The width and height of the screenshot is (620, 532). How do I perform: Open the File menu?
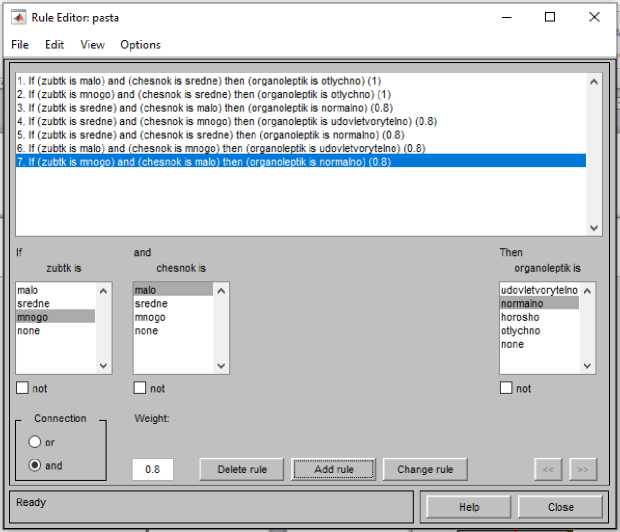(20, 45)
